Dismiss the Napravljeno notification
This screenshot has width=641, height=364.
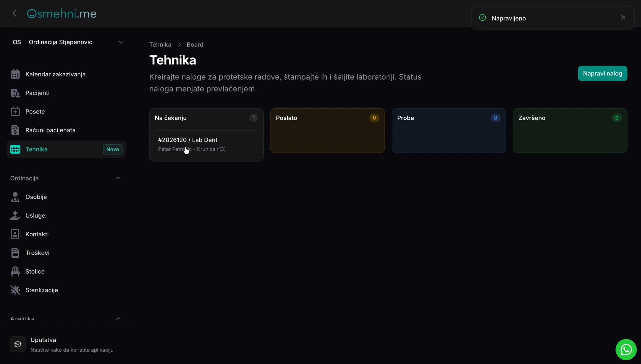click(623, 18)
